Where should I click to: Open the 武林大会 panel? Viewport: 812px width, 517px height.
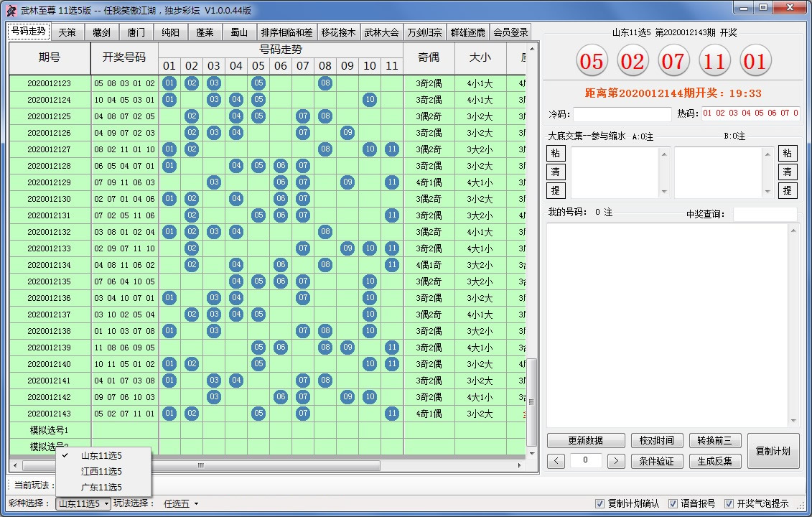tap(382, 32)
